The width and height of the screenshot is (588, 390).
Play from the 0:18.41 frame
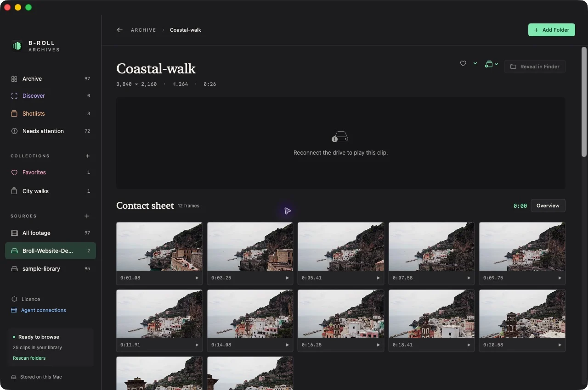(469, 345)
